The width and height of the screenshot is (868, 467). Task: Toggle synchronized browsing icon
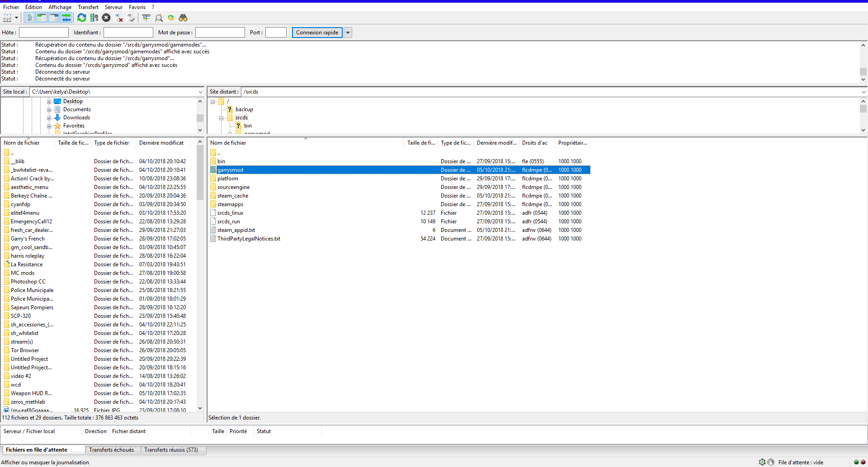(171, 18)
